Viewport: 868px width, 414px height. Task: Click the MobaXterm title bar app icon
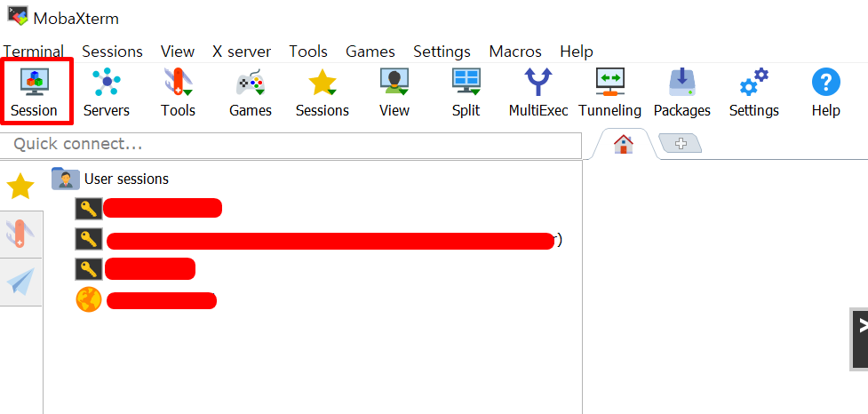(18, 15)
